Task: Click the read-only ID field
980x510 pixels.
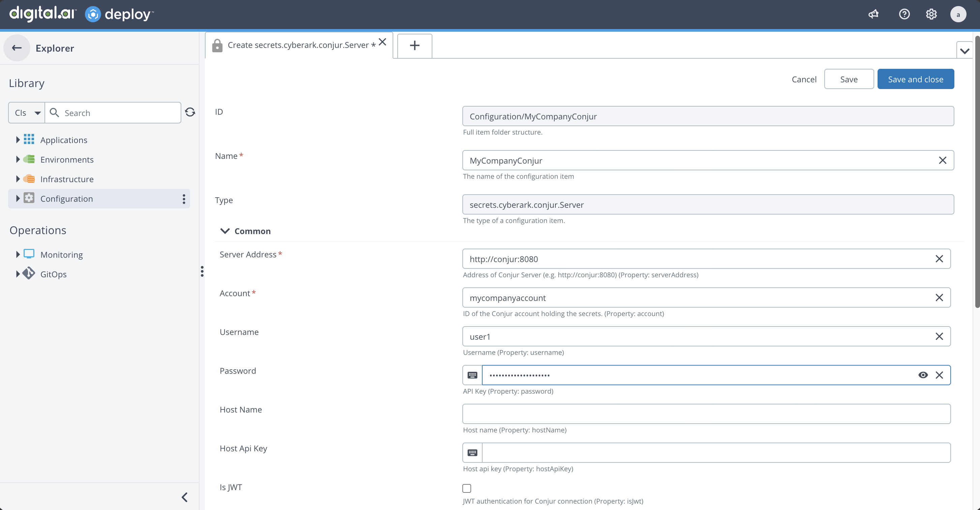Action: click(708, 116)
